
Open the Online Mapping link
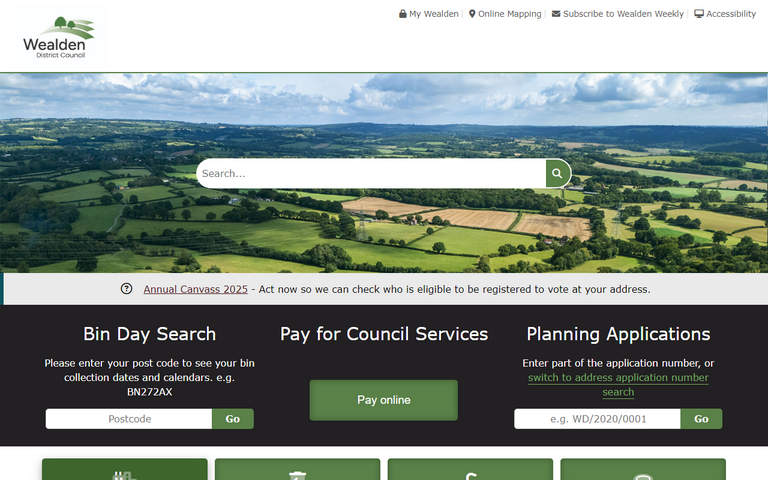point(509,14)
